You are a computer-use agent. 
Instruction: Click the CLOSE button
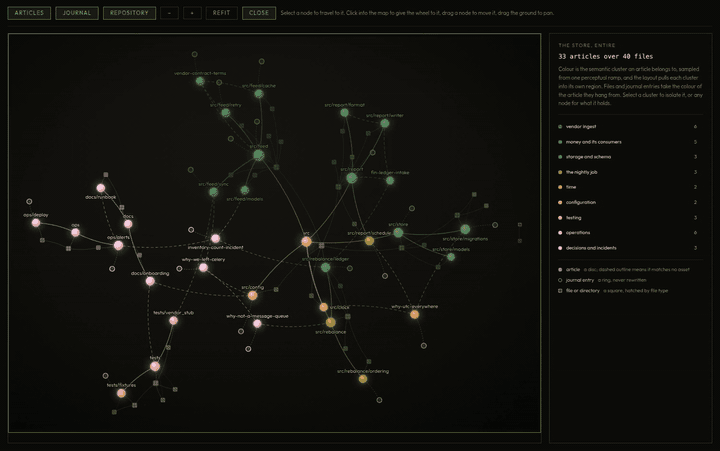(259, 13)
